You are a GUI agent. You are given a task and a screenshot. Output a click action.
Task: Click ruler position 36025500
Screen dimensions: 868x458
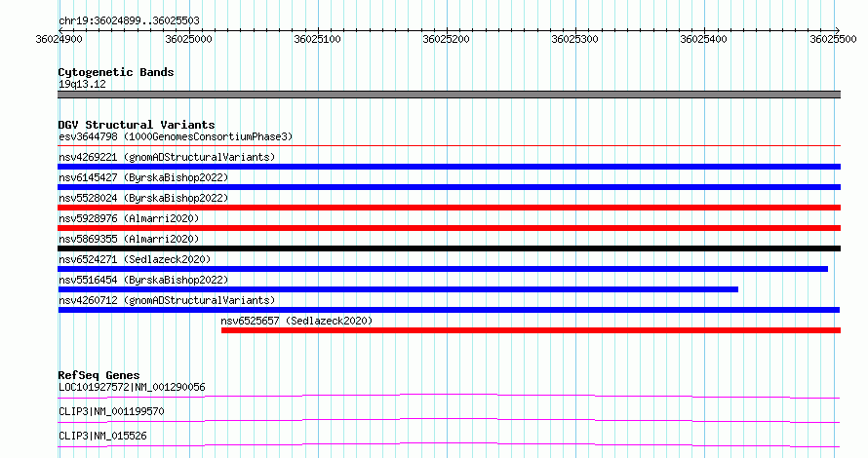833,39
